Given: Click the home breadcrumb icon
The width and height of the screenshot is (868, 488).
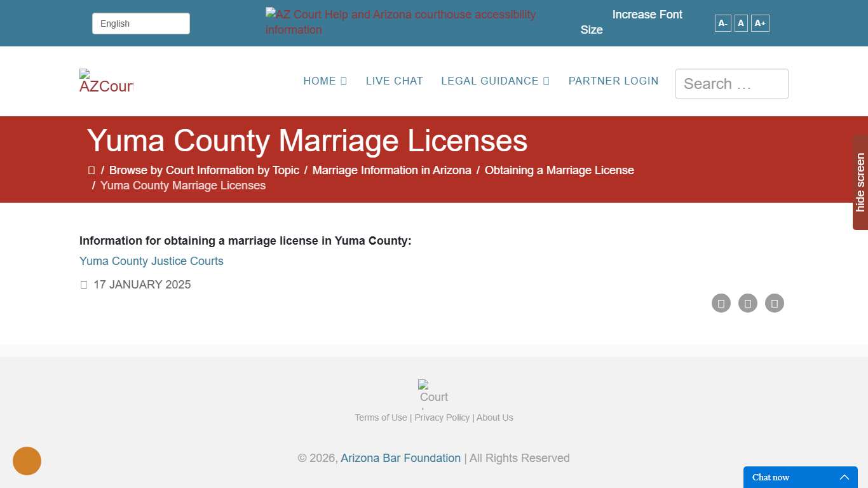Looking at the screenshot, I should click(x=92, y=170).
